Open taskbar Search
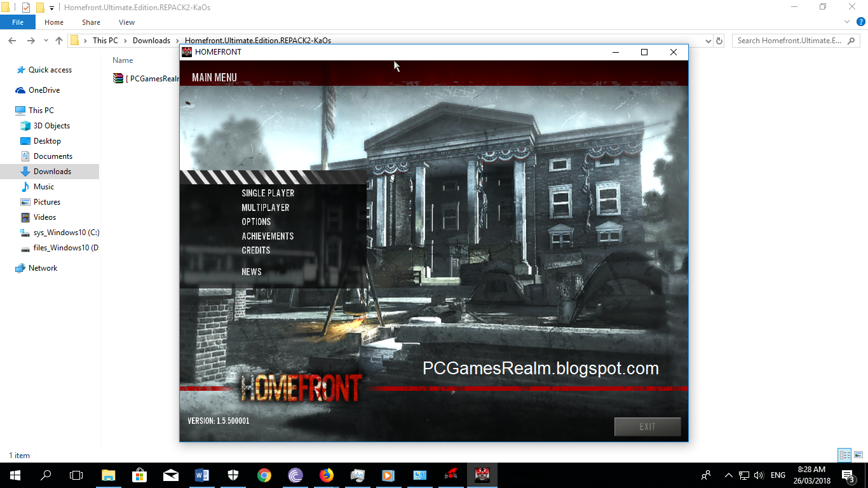The image size is (868, 488). (46, 475)
